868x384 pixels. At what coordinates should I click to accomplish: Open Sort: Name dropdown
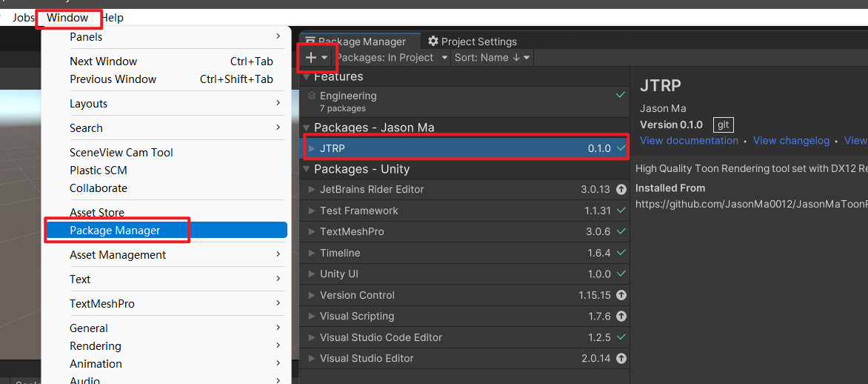[492, 57]
